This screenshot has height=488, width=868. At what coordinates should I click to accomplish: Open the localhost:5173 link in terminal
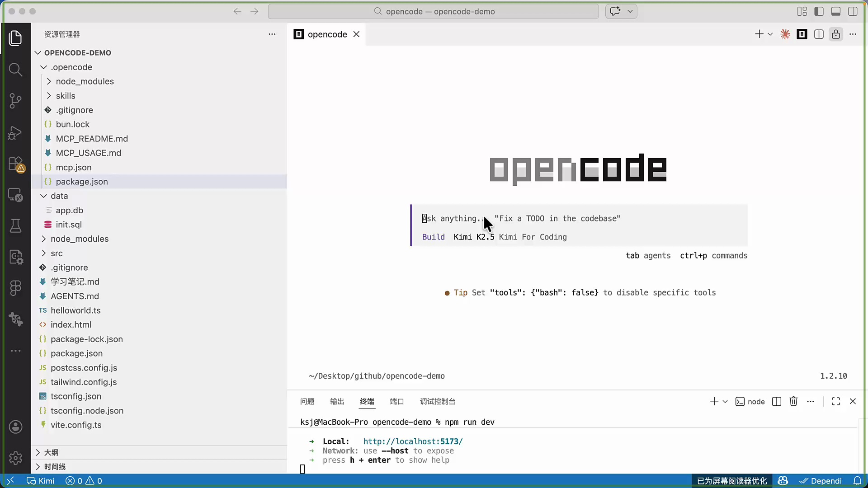coord(413,441)
